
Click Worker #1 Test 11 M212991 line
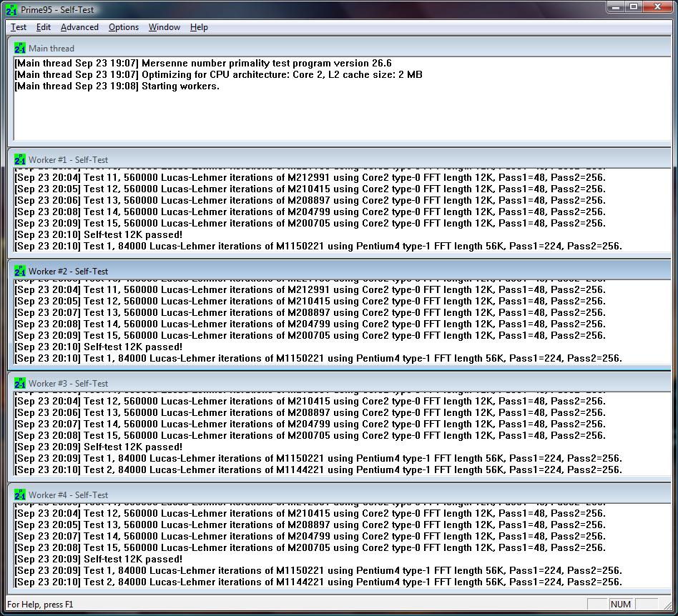[x=310, y=177]
